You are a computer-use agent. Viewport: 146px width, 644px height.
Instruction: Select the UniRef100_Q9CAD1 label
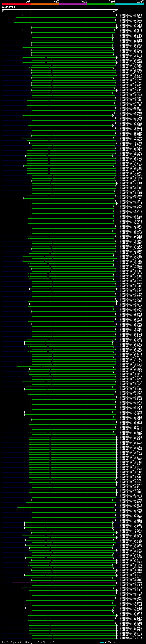click(131, 35)
